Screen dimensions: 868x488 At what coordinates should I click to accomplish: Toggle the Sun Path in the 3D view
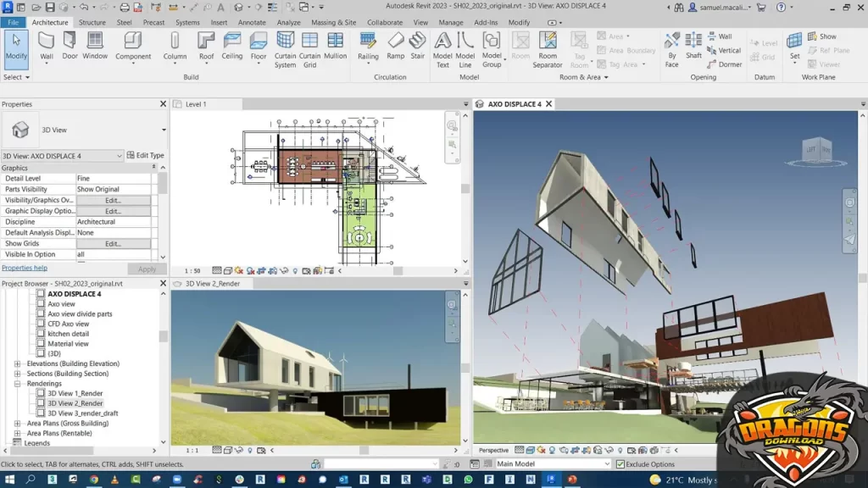[542, 450]
